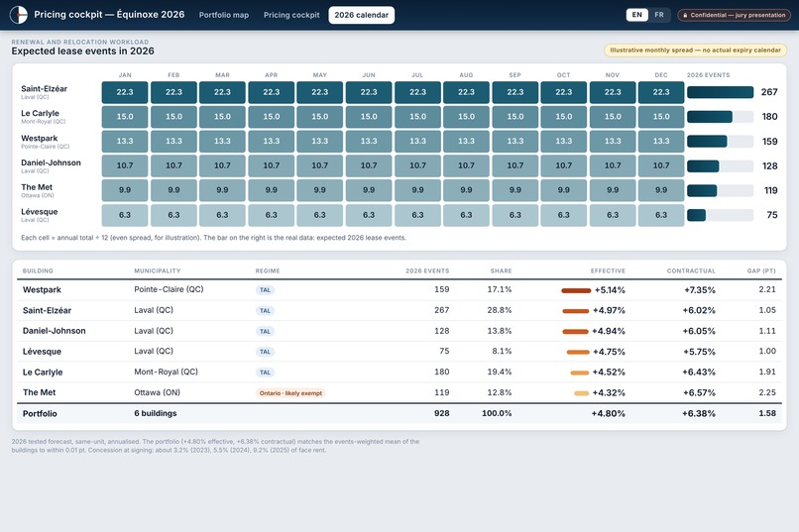799x532 pixels.
Task: Select the 2026 calendar tab
Action: [x=361, y=15]
